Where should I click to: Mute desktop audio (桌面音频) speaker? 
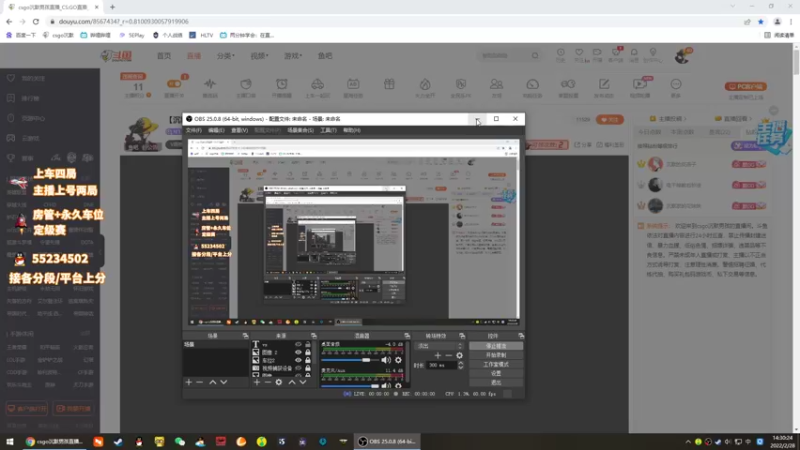coord(386,360)
